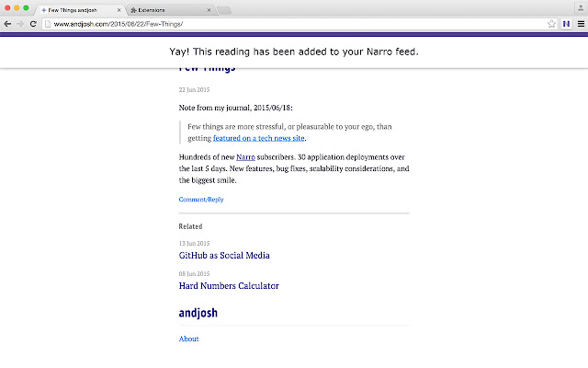Click the 08 Jun 2015 date
This screenshot has width=588, height=368.
tap(194, 274)
